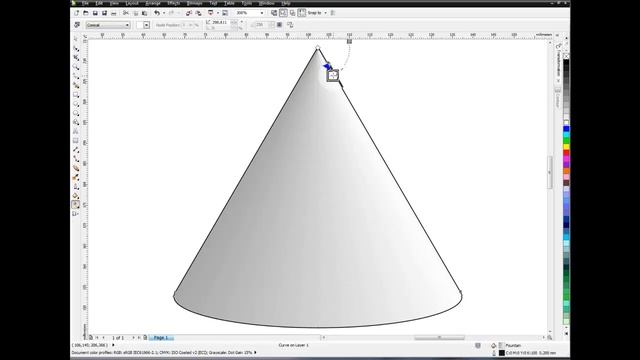The image size is (640, 360).
Task: Click the '1 of 1' page counter
Action: click(x=118, y=338)
